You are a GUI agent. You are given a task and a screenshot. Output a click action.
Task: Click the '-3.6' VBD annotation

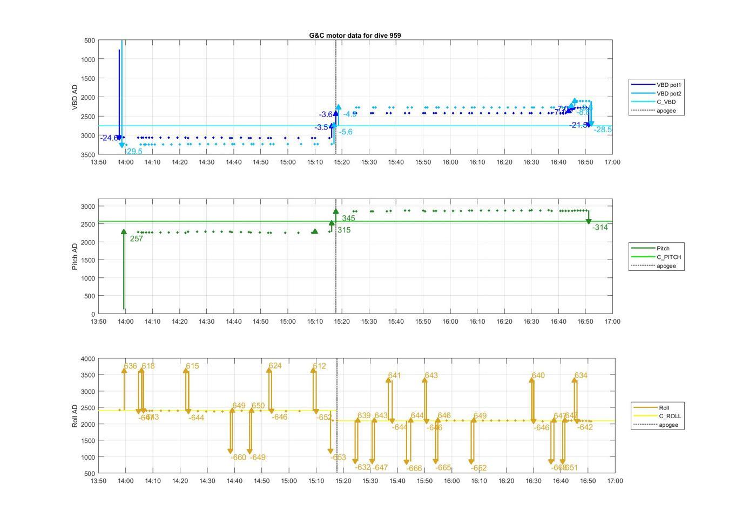326,115
